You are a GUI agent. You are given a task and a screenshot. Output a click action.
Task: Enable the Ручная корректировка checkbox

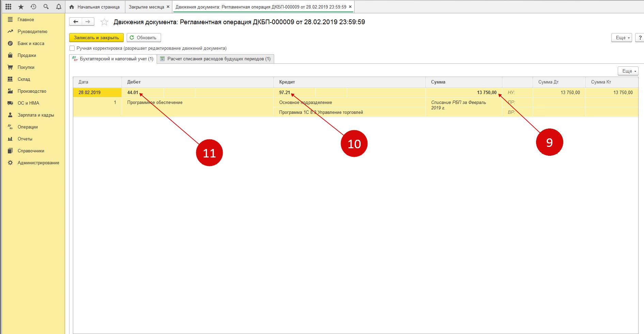[72, 48]
